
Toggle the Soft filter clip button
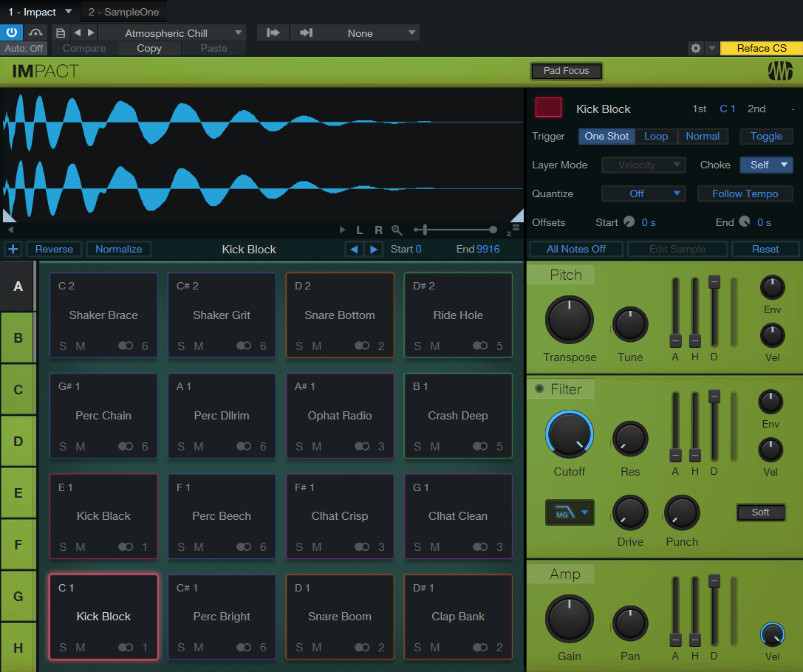pyautogui.click(x=760, y=512)
